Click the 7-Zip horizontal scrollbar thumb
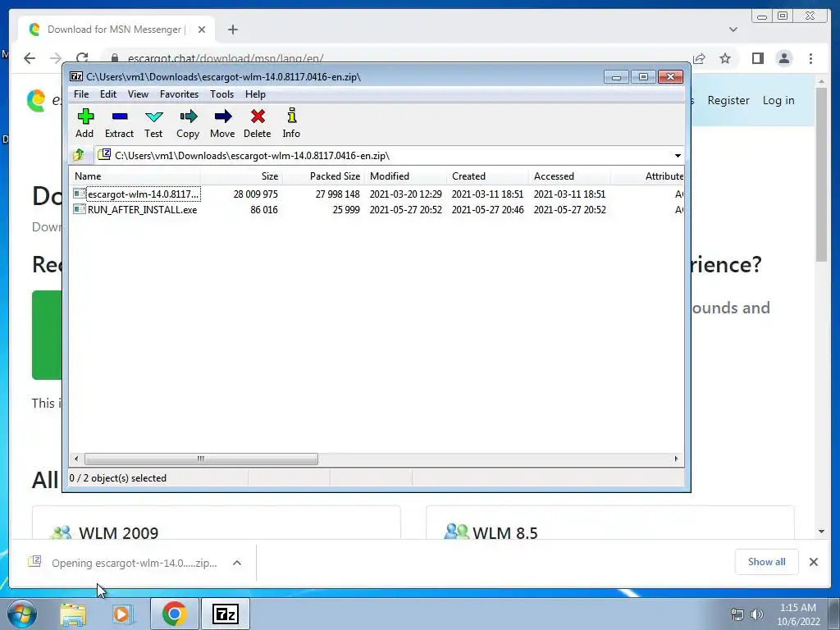 coord(201,459)
